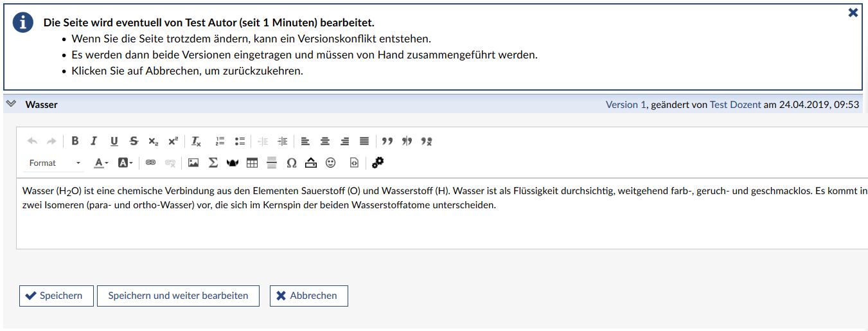Insert a smiley emoticon
Viewport: 868px width, 331px height.
(330, 163)
